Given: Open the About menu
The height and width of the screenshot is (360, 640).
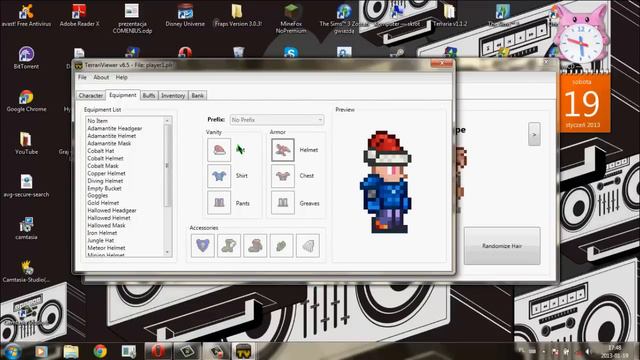Looking at the screenshot, I should coord(101,77).
